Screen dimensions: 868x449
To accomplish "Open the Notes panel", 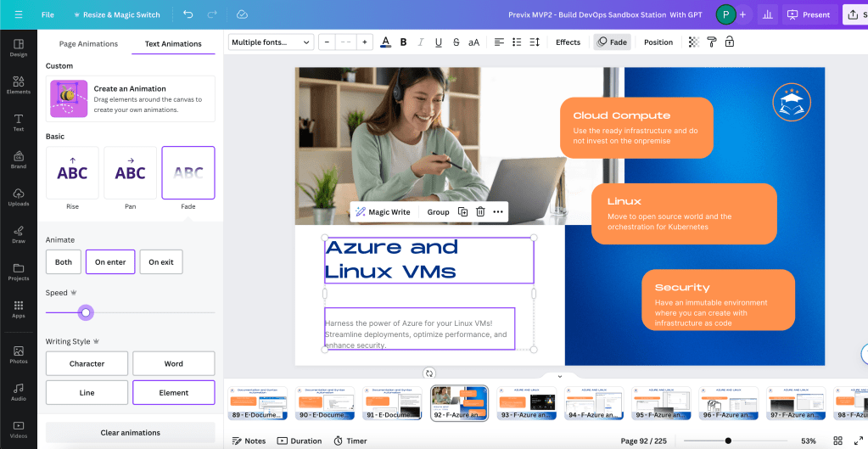I will pos(249,441).
